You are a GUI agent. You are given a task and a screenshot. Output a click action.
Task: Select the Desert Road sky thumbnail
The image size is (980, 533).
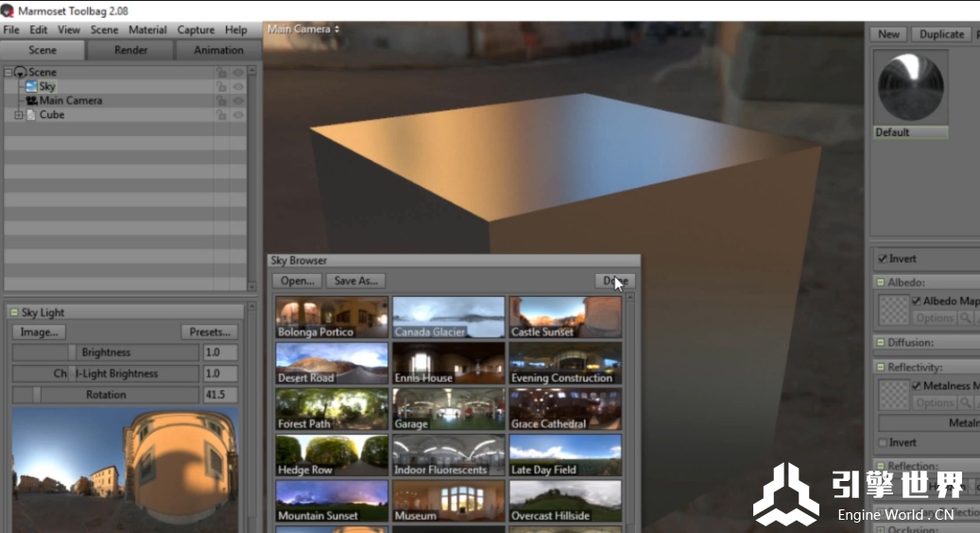pyautogui.click(x=332, y=363)
